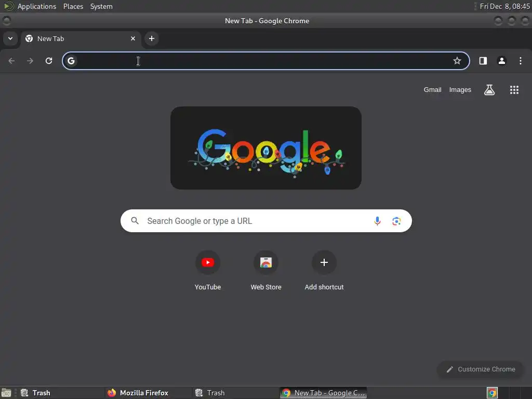Start a voice search with the microphone
532x399 pixels.
(377, 221)
